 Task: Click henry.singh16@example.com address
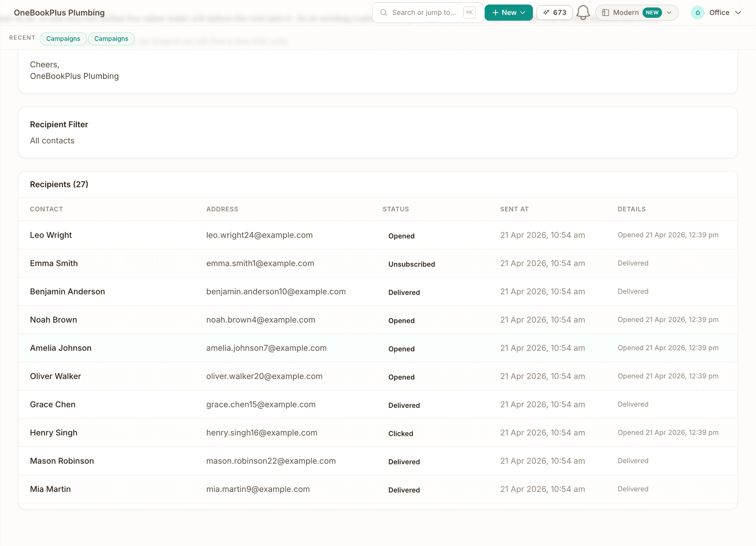(x=262, y=433)
